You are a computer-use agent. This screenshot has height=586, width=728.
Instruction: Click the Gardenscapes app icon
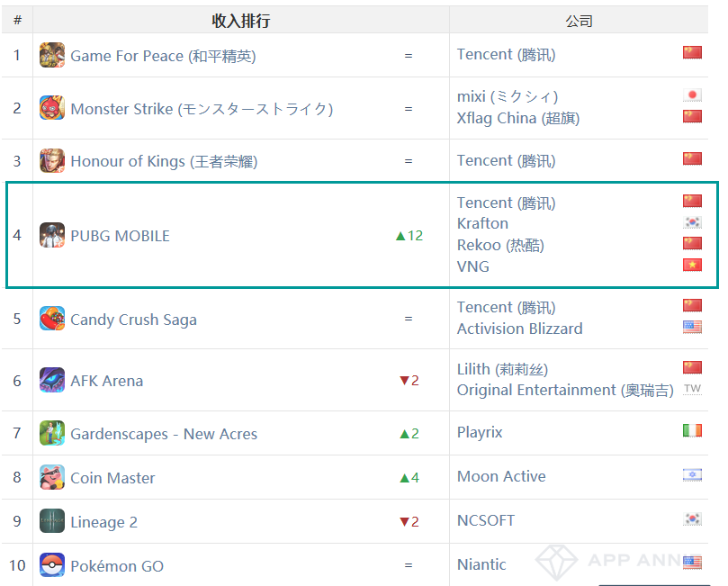(52, 433)
